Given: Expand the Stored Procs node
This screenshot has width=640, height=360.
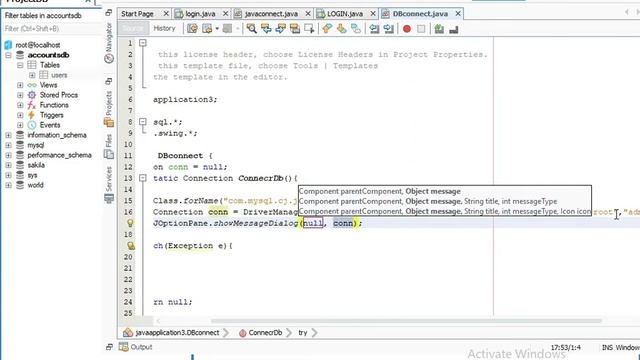Looking at the screenshot, I should [x=20, y=95].
